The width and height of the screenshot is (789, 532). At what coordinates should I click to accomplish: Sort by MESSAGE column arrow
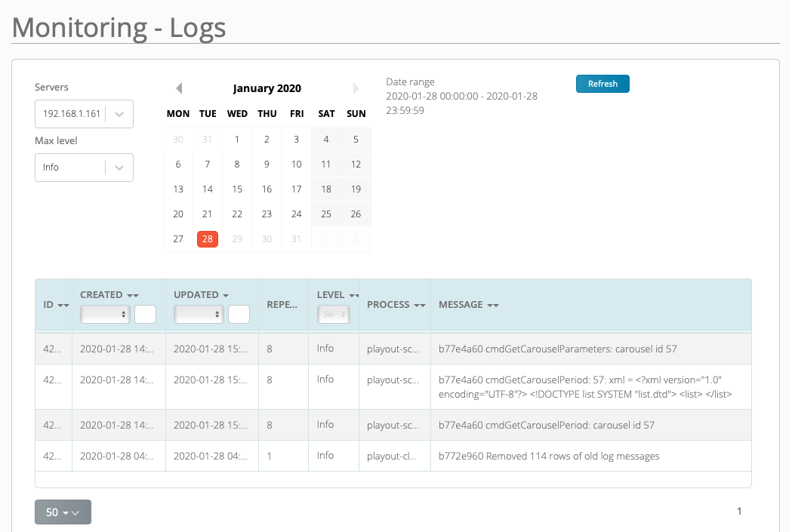click(x=493, y=305)
